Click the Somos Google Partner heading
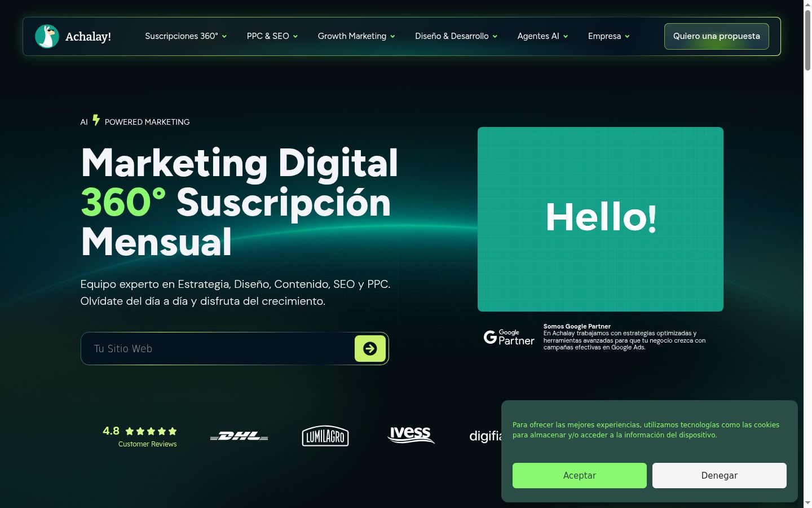Image resolution: width=812 pixels, height=508 pixels. (x=577, y=326)
